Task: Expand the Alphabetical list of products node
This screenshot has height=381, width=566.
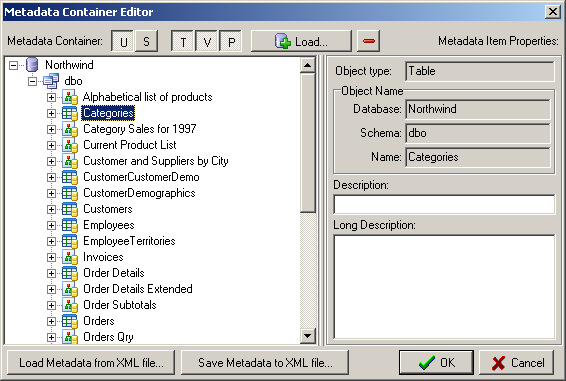Action: [51, 98]
